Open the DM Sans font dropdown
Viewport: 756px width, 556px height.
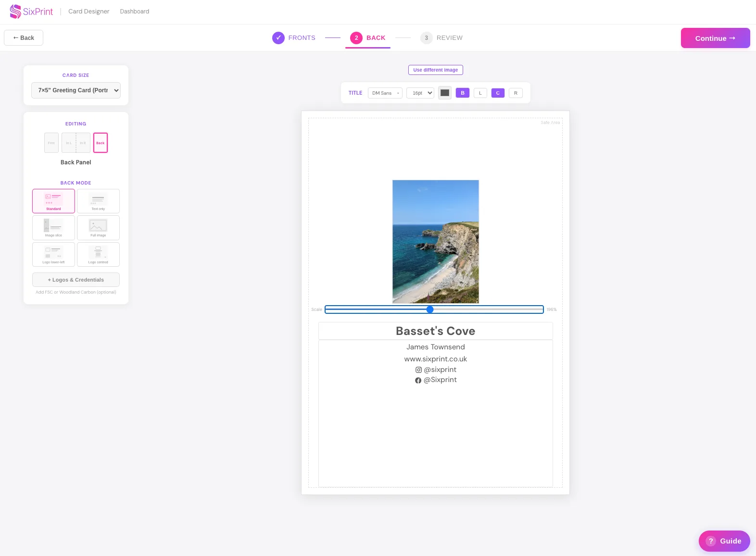click(385, 93)
